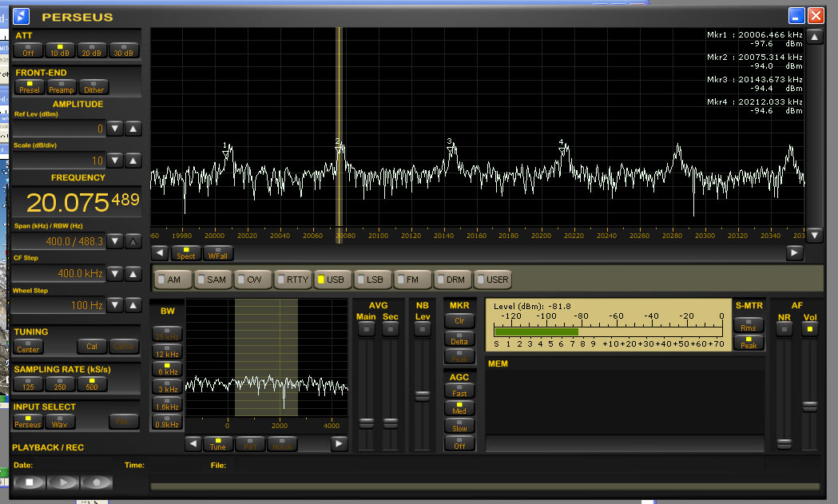Screen dimensions: 838x504
Task: Toggle the Presel front-end filter
Action: point(30,87)
